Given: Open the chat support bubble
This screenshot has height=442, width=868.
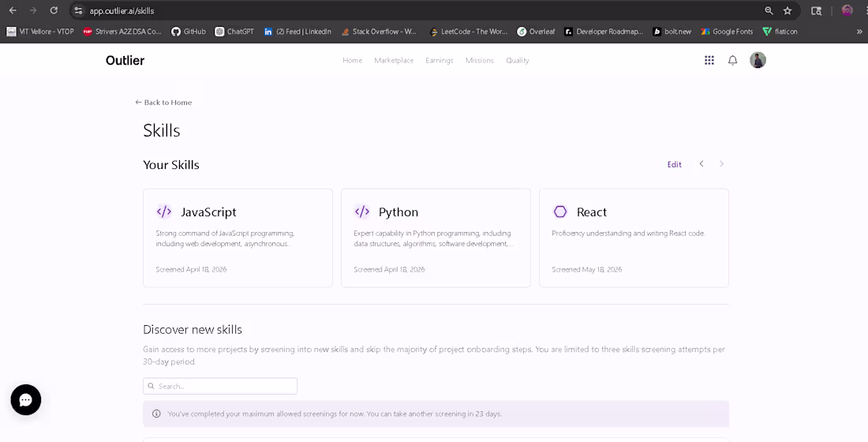Looking at the screenshot, I should [26, 400].
